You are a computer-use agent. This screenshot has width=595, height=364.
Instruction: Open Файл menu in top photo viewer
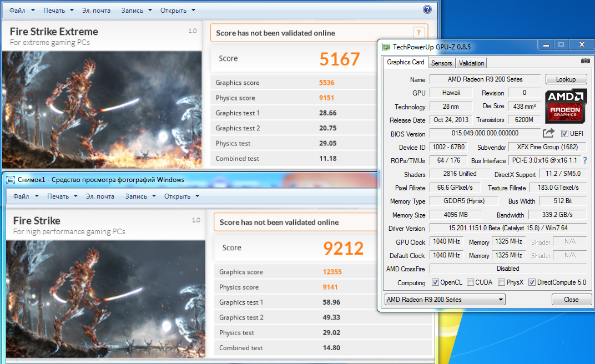(x=22, y=10)
